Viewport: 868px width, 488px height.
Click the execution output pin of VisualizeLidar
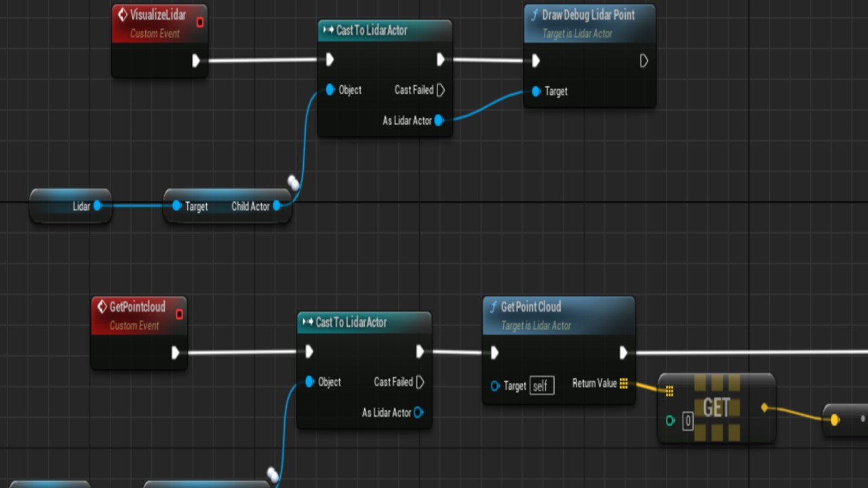tap(196, 61)
